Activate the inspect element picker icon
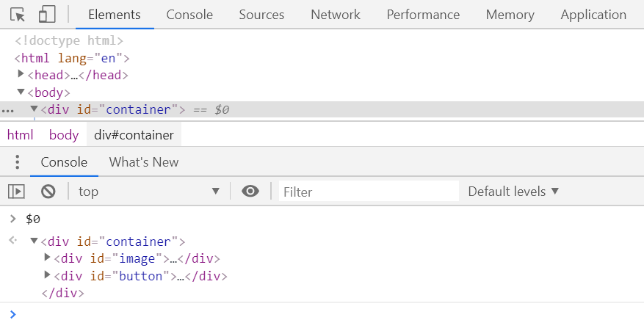This screenshot has height=331, width=644. pos(18,15)
